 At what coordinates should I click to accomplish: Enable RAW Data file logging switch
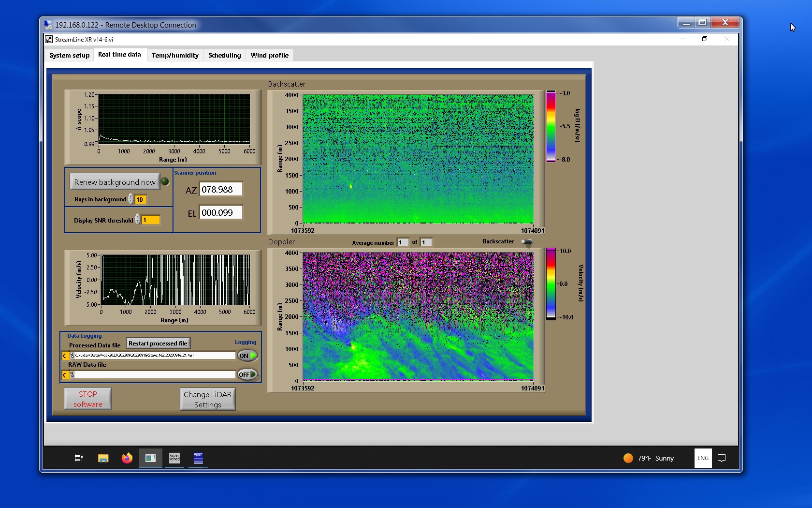(x=247, y=374)
